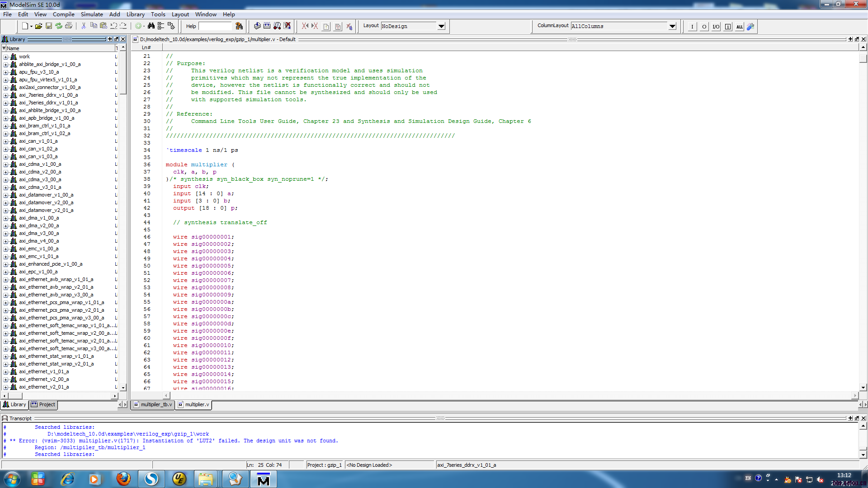Screen dimensions: 868x488
Task: Toggle the 'ALL' filter button
Action: tap(739, 27)
